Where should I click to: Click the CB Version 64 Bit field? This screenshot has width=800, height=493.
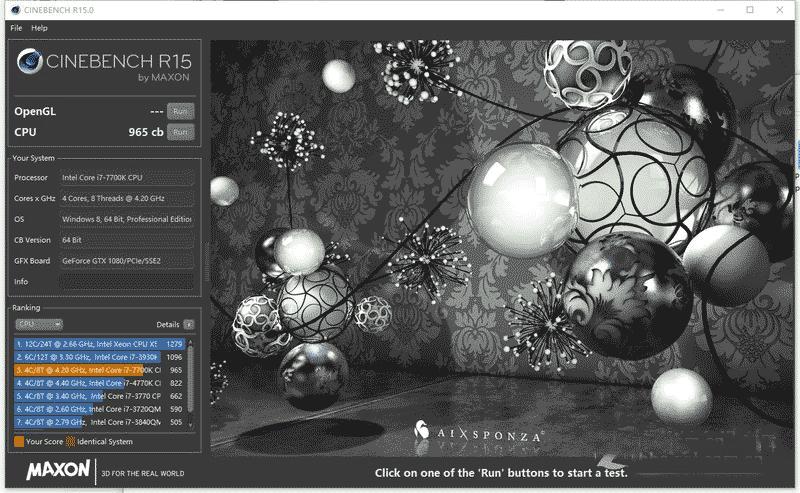(x=127, y=240)
